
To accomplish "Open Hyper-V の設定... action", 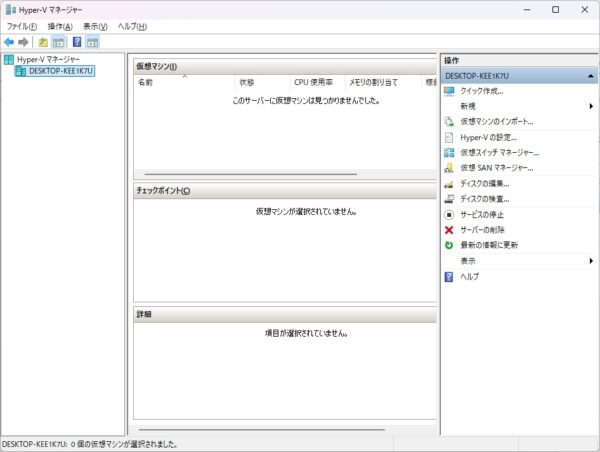I will (x=488, y=137).
